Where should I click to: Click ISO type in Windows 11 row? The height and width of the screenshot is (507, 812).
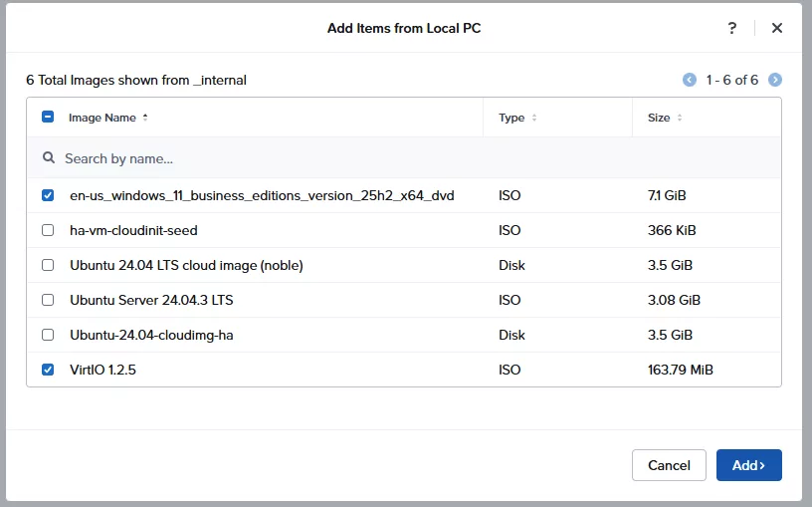tap(509, 195)
